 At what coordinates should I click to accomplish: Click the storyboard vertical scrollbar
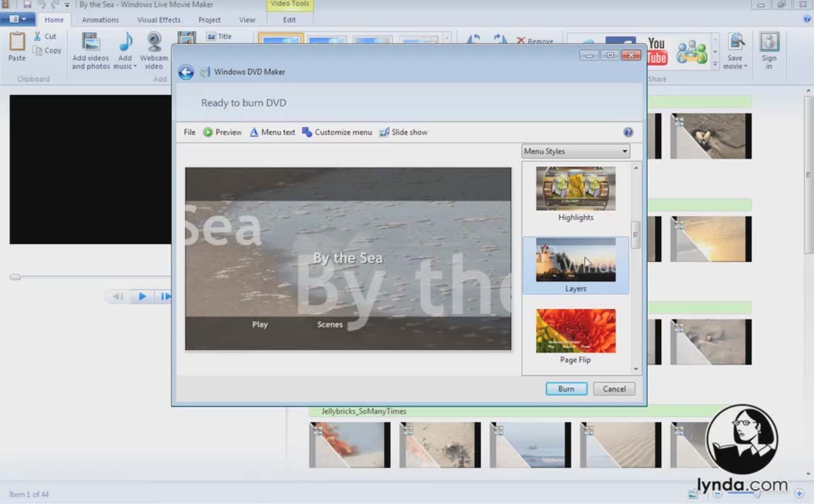coord(808,175)
